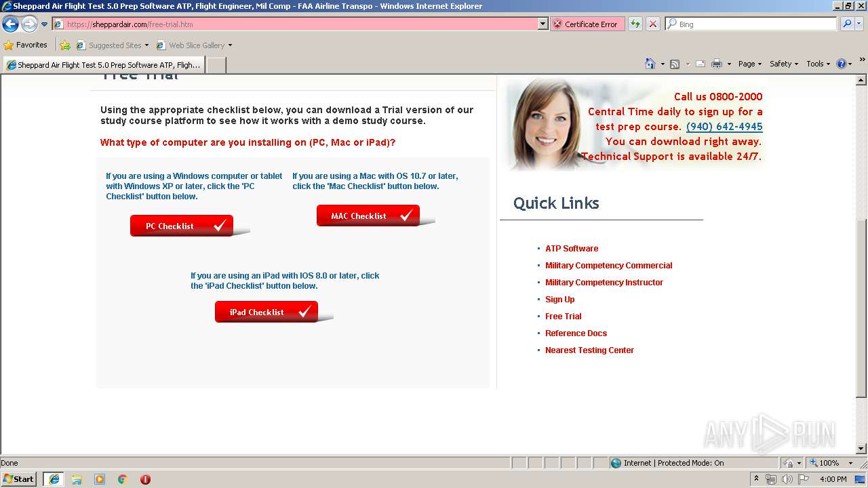868x488 pixels.
Task: Open the search provider dropdown arrow
Action: tap(859, 24)
